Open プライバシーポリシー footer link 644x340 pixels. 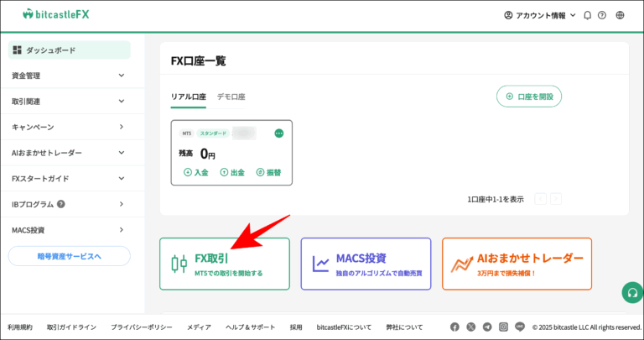tap(141, 327)
